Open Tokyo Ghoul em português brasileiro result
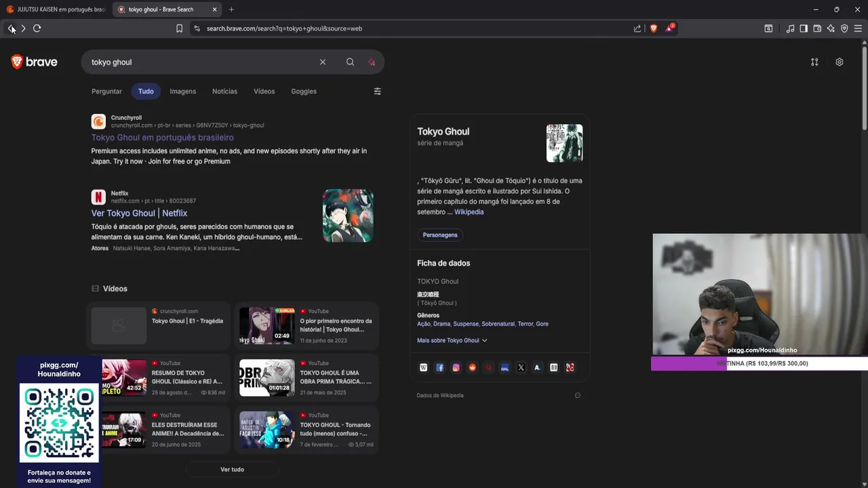 (x=162, y=138)
